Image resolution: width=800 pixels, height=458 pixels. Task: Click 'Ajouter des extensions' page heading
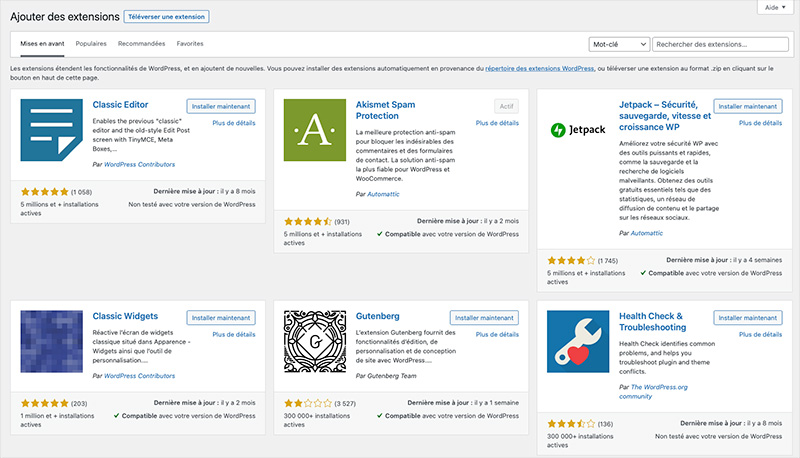point(65,17)
